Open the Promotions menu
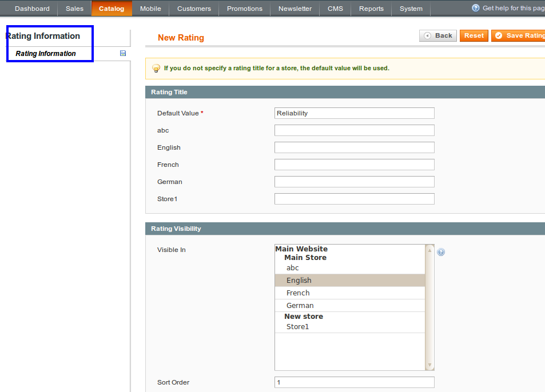 coord(244,9)
